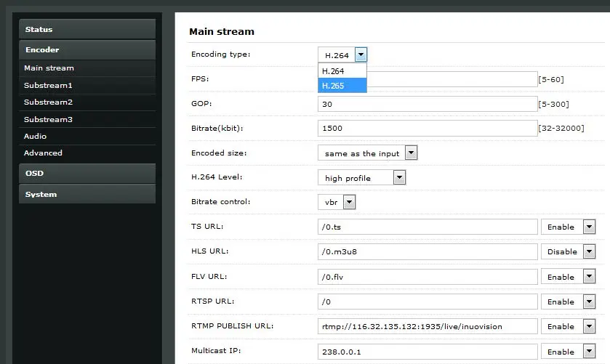Click the 'Encoding type:' label
This screenshot has width=610, height=364.
point(220,54)
